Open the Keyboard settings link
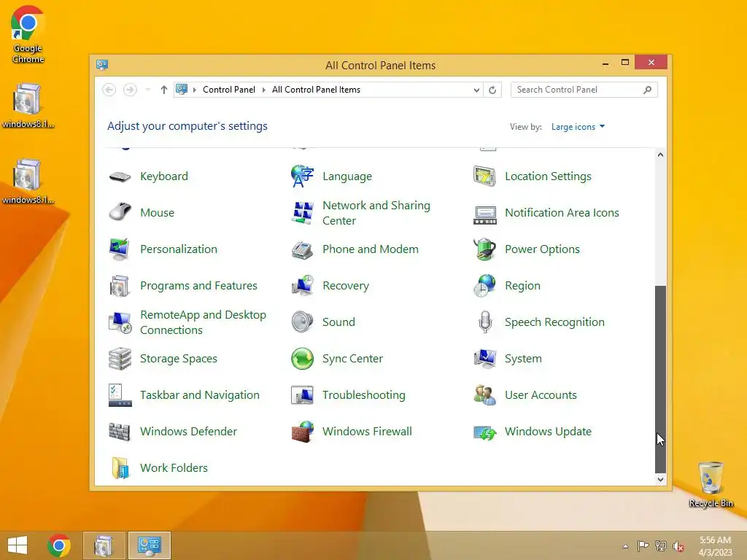 click(164, 176)
